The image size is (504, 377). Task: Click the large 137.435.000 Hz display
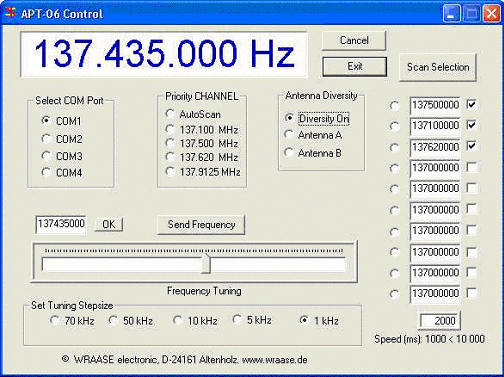click(164, 55)
